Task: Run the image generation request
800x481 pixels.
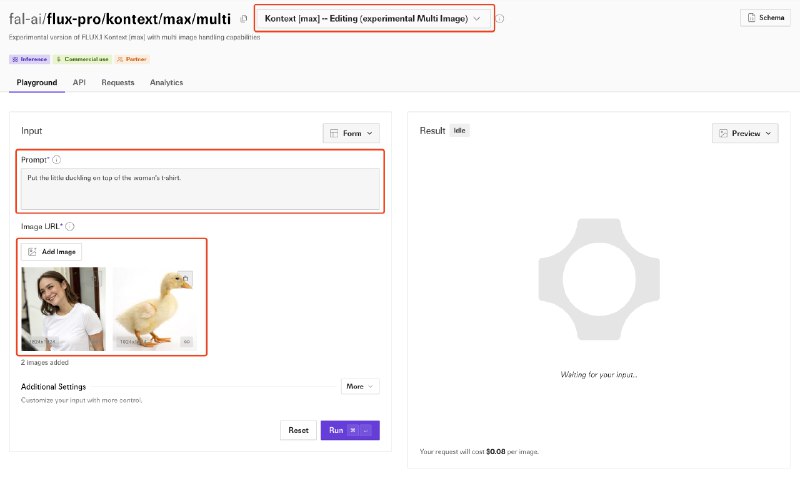Action: [350, 430]
